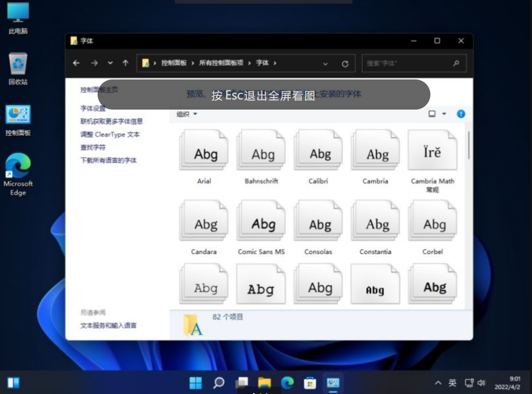
Task: Change icon view layout button
Action: (x=432, y=114)
